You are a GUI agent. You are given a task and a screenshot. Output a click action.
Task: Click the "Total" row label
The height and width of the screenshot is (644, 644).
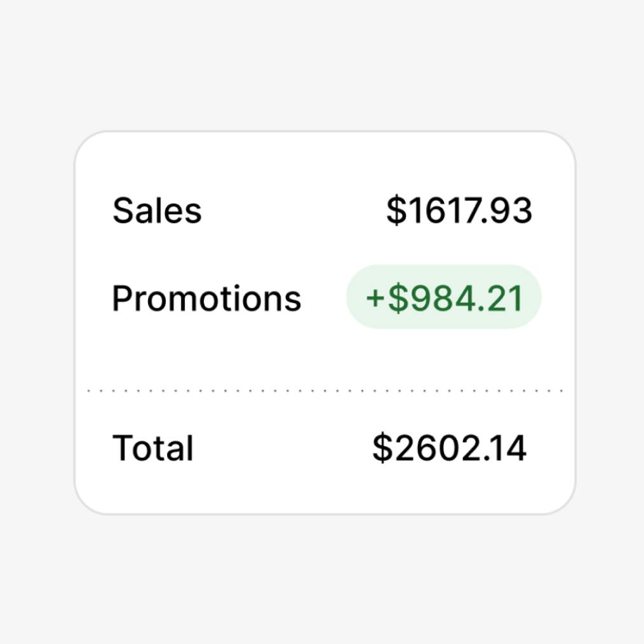tap(152, 448)
